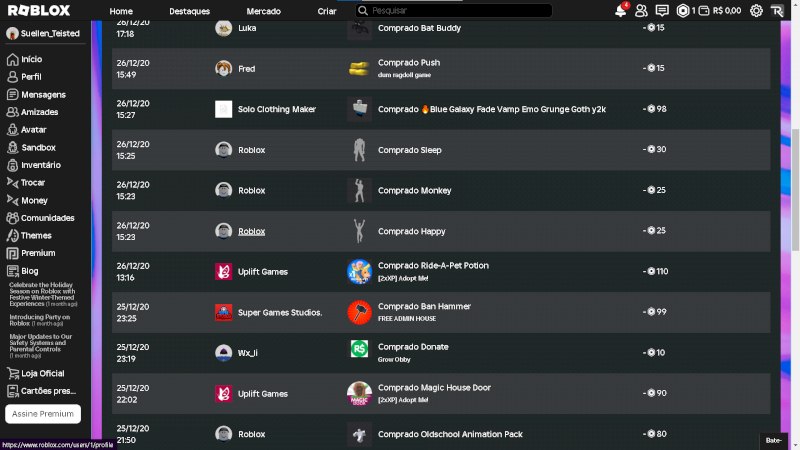Click the Assine Premium button
The height and width of the screenshot is (450, 800).
coord(43,414)
